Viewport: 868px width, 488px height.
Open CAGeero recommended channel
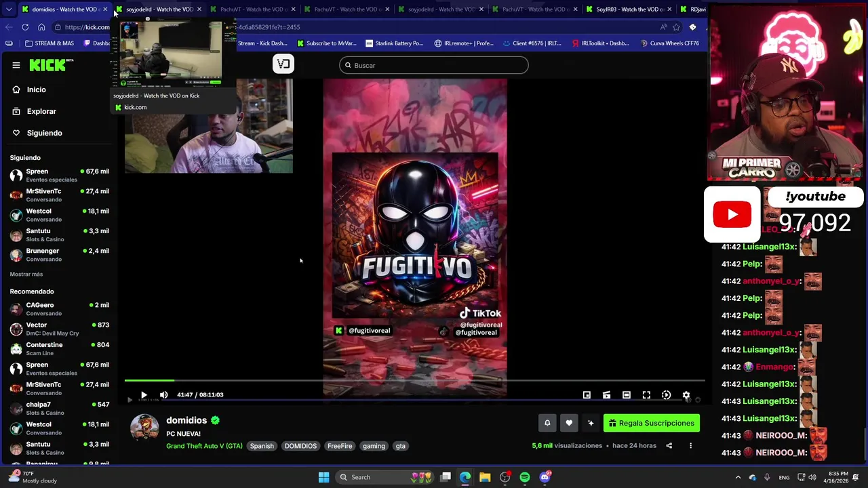(60, 308)
